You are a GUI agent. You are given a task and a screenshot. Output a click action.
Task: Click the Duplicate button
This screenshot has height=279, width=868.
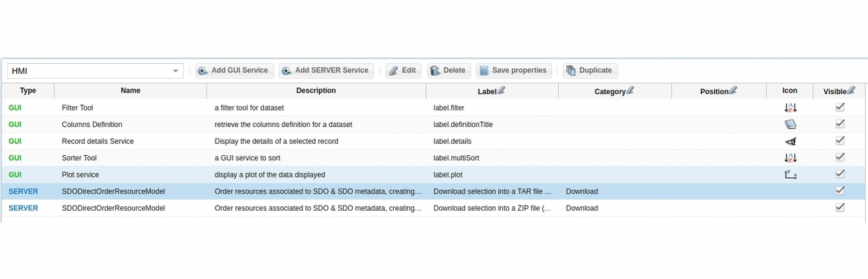click(x=590, y=70)
